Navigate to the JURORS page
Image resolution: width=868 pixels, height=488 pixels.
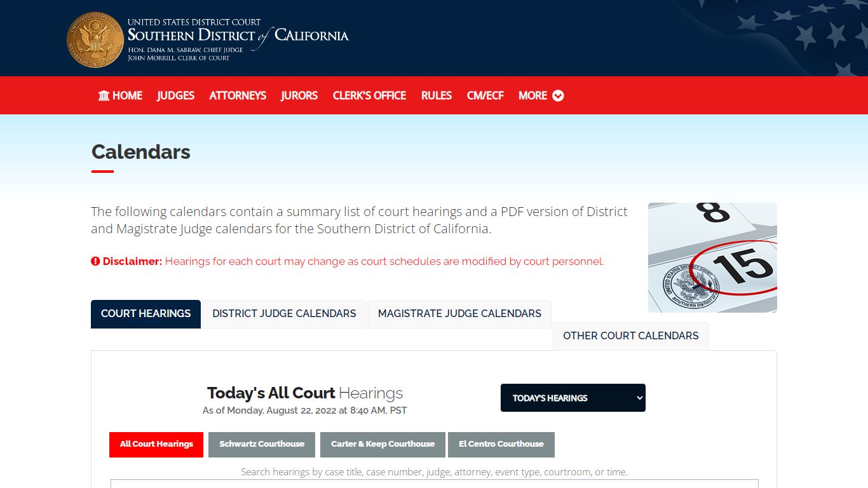(x=299, y=95)
